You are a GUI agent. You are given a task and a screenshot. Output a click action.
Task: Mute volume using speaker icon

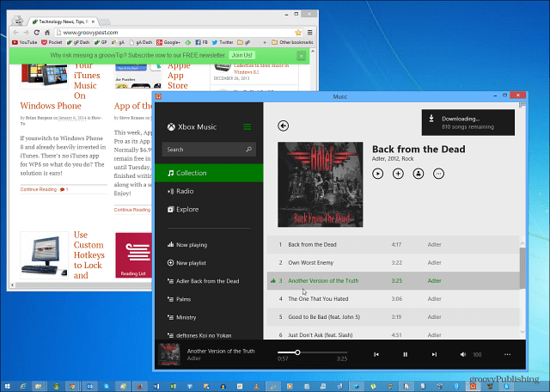coord(463,354)
